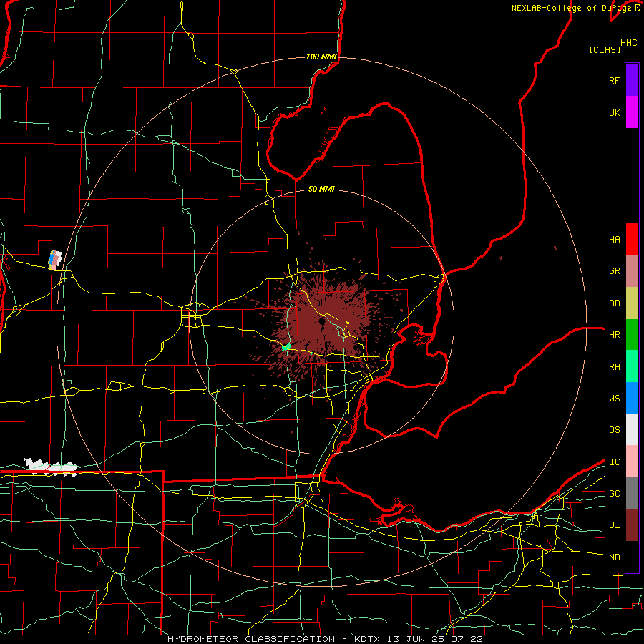Screen dimensions: 644x644
Task: Click the 13 JUN 25 date text
Action: (415, 639)
